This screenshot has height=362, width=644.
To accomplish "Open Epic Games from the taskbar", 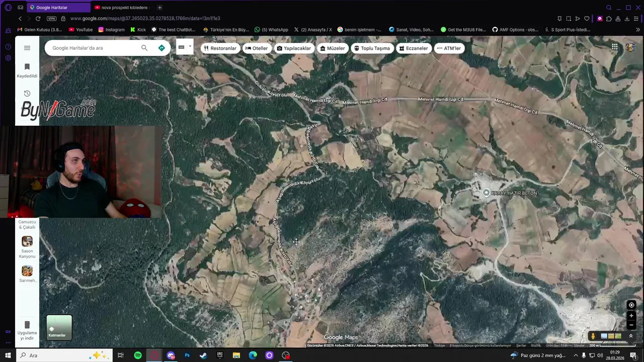I will (x=220, y=355).
